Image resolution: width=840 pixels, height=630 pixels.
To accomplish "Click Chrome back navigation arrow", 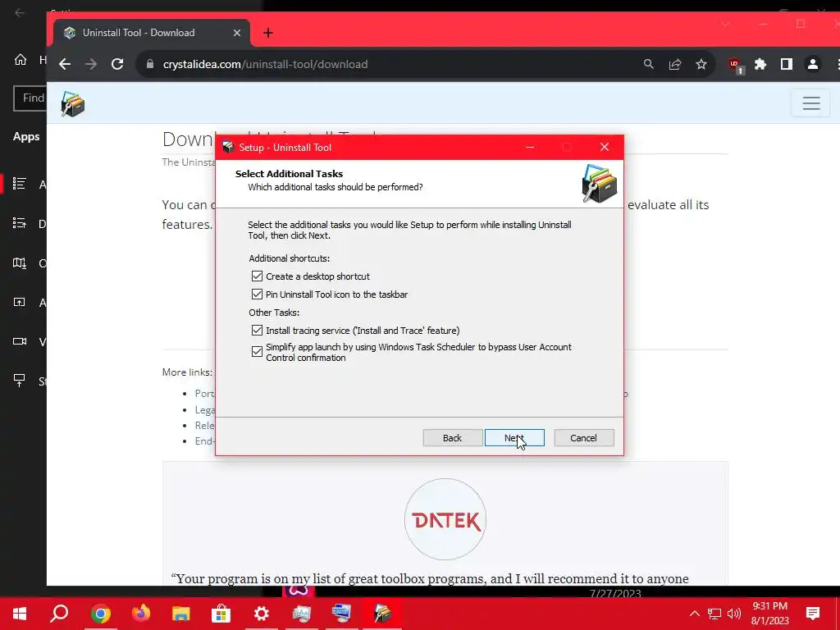I will coord(65,64).
